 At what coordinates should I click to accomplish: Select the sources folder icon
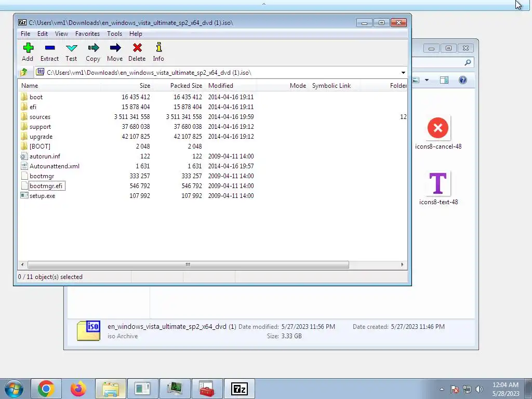tap(24, 116)
